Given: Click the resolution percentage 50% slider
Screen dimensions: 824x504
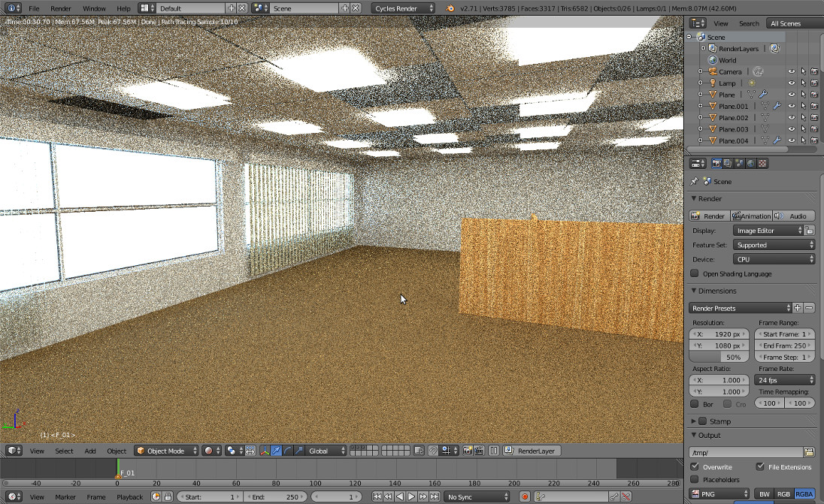Looking at the screenshot, I should pos(719,357).
